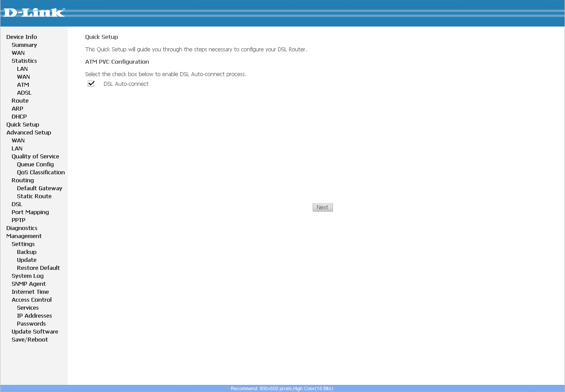Open QoS Classification settings
This screenshot has width=565, height=392.
pyautogui.click(x=41, y=173)
